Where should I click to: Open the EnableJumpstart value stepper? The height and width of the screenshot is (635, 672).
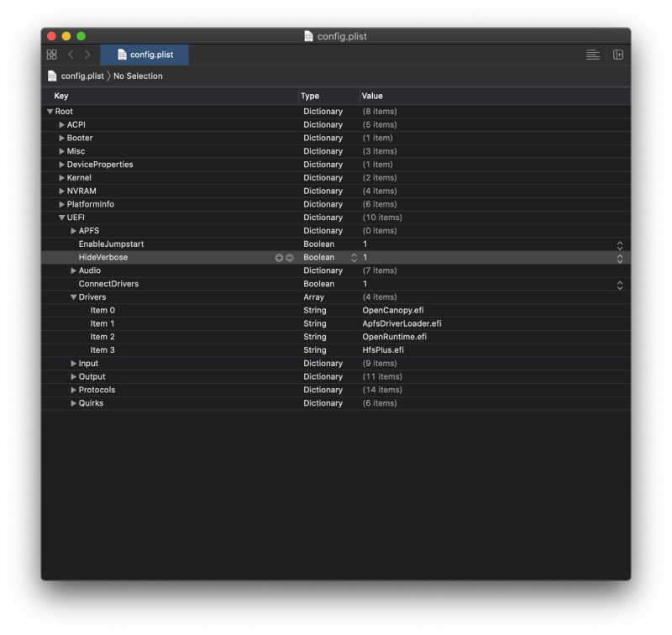click(x=620, y=245)
